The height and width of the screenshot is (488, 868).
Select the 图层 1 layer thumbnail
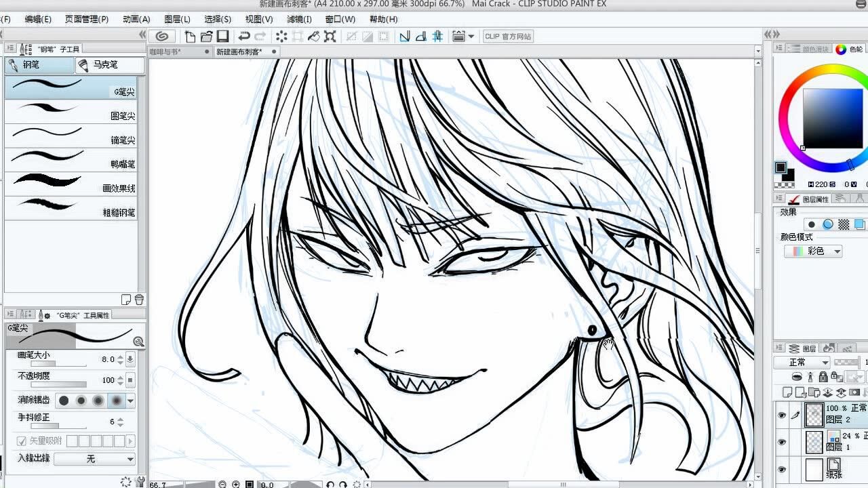pyautogui.click(x=814, y=442)
